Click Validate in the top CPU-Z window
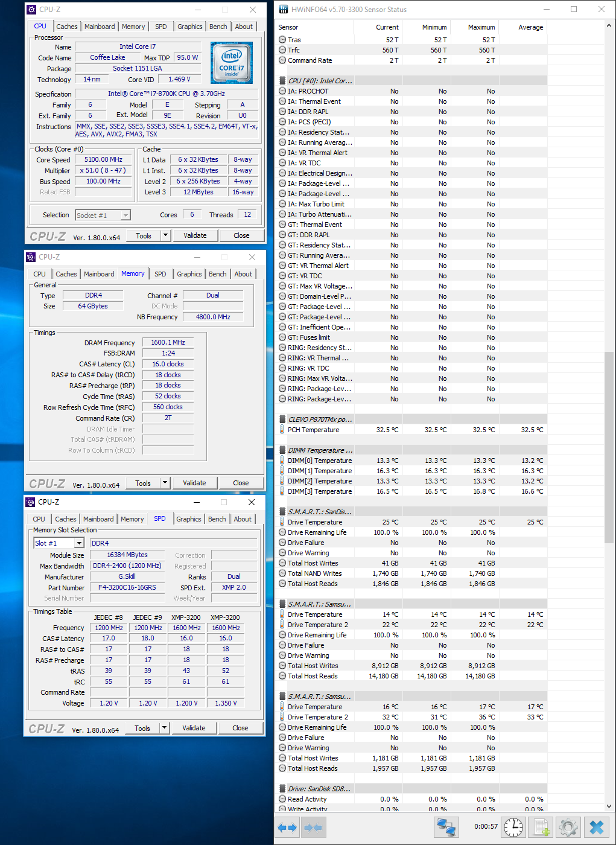This screenshot has width=616, height=845. point(195,235)
